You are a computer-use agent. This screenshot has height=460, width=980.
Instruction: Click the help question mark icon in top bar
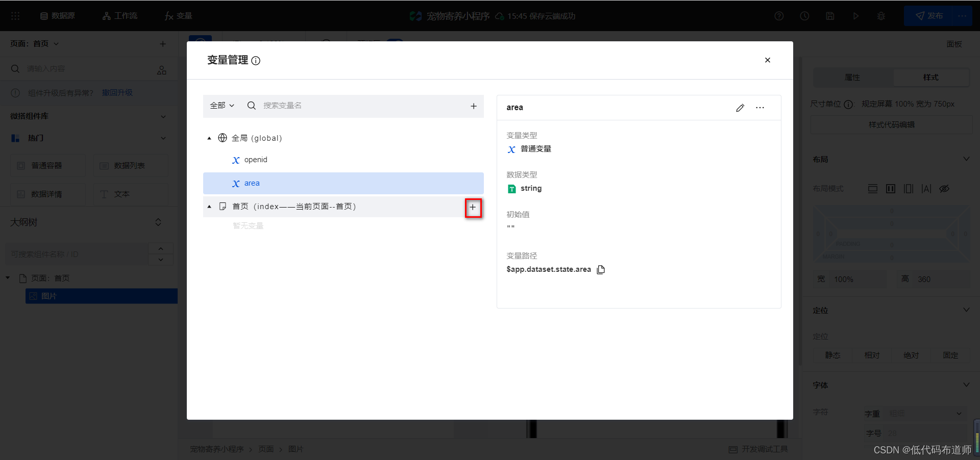[x=779, y=16]
